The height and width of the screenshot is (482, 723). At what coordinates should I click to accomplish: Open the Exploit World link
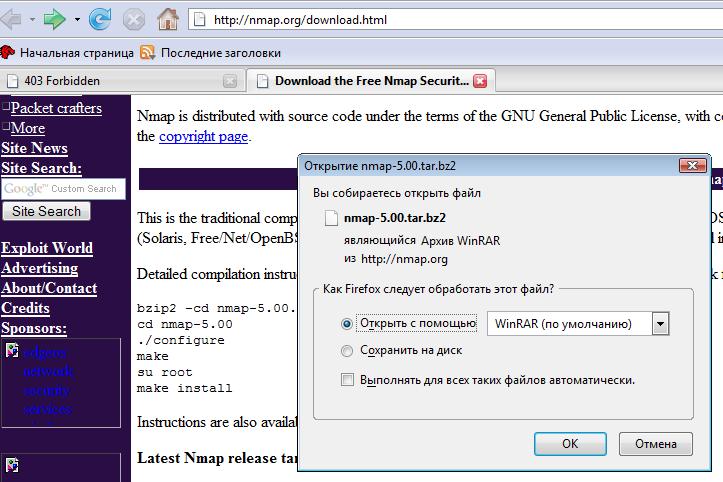tap(47, 248)
